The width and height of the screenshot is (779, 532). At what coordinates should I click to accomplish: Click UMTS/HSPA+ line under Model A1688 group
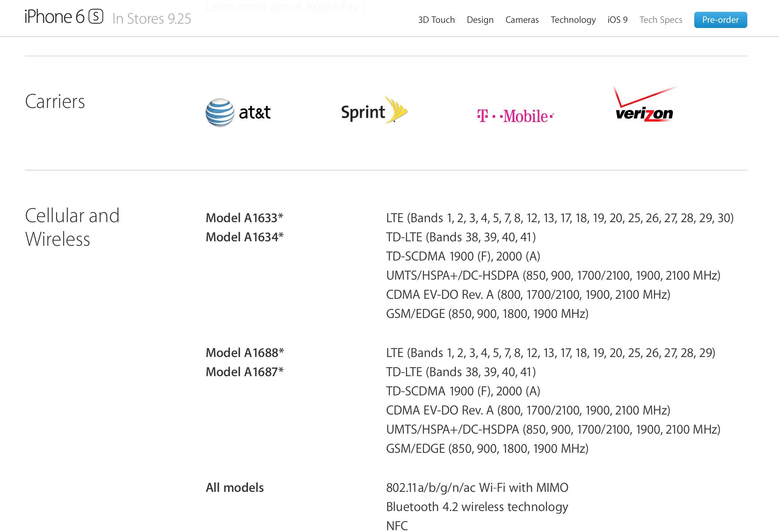pyautogui.click(x=553, y=430)
